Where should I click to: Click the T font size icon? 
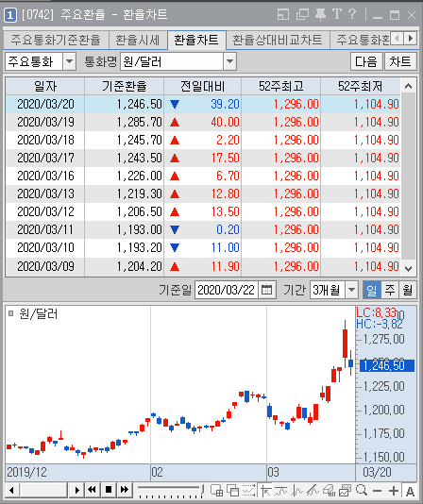337,15
